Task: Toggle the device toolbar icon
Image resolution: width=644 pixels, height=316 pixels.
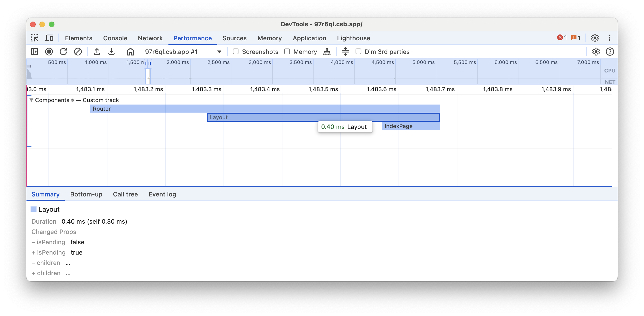Action: pos(49,38)
